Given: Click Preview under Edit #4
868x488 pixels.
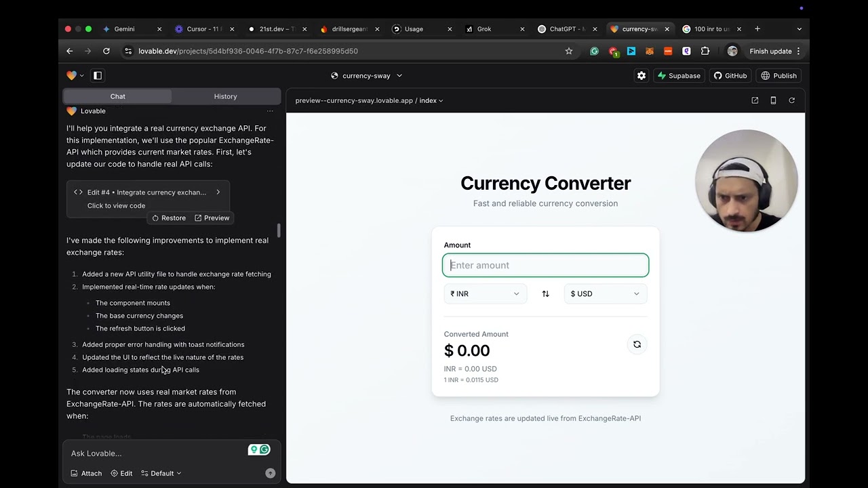Looking at the screenshot, I should [x=212, y=218].
